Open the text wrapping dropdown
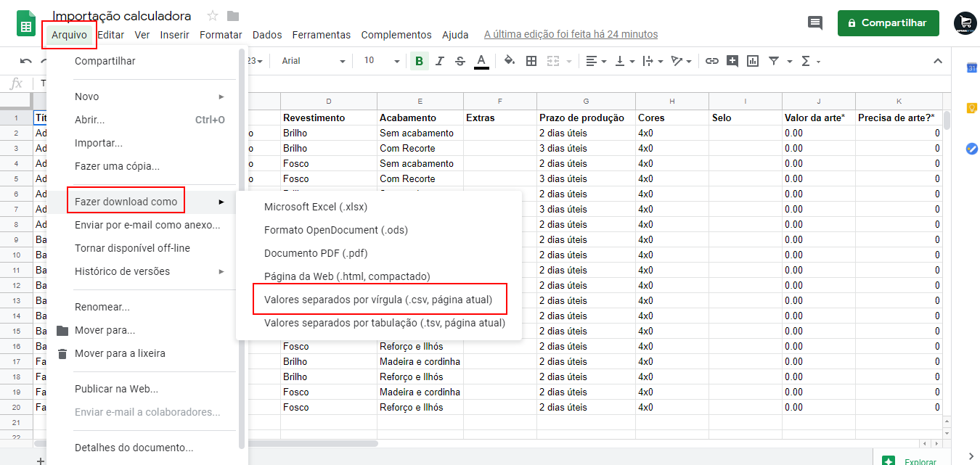This screenshot has width=980, height=465. pyautogui.click(x=653, y=61)
